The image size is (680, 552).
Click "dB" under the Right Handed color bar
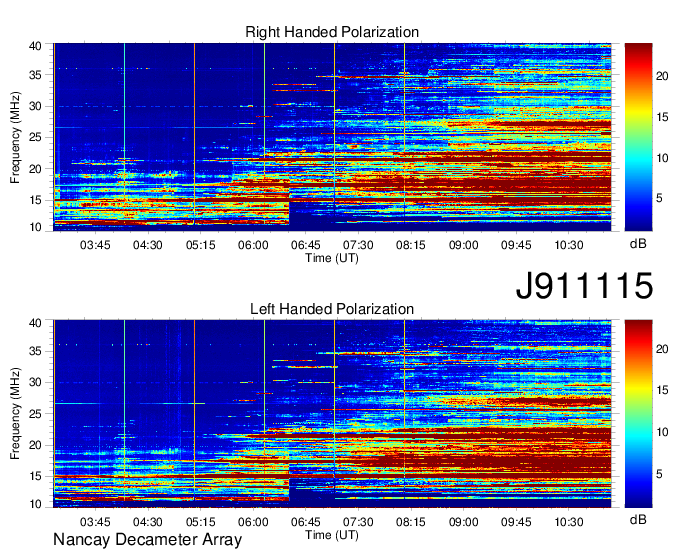point(638,244)
